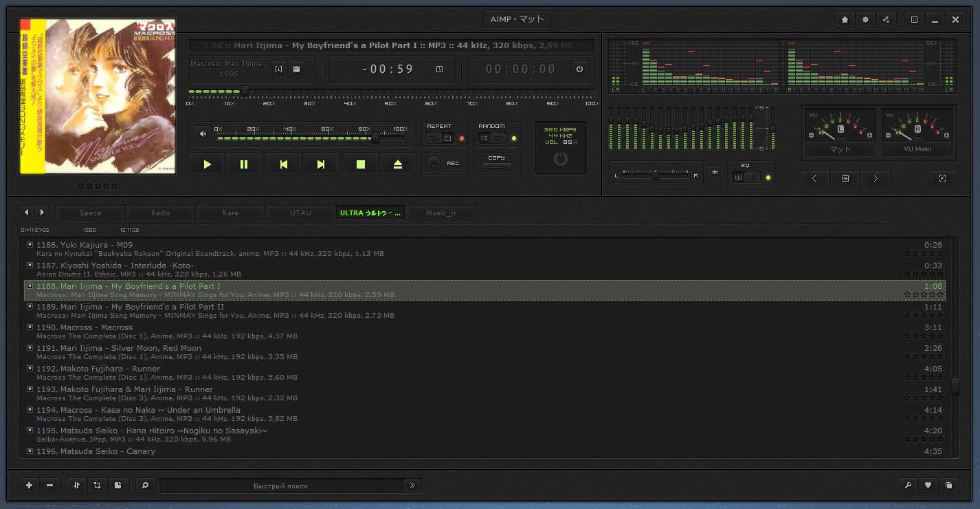Open track info [i] button
The image size is (980, 509).
279,69
